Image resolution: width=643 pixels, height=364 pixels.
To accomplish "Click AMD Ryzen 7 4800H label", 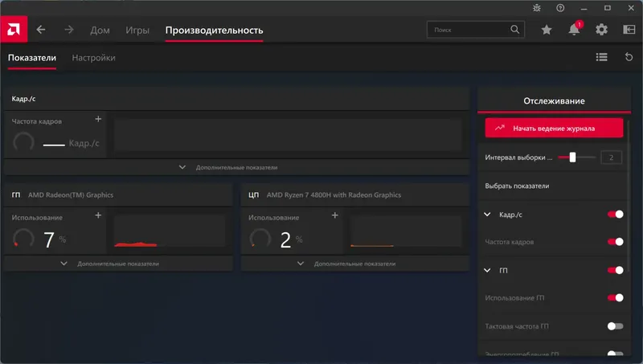I will (334, 195).
